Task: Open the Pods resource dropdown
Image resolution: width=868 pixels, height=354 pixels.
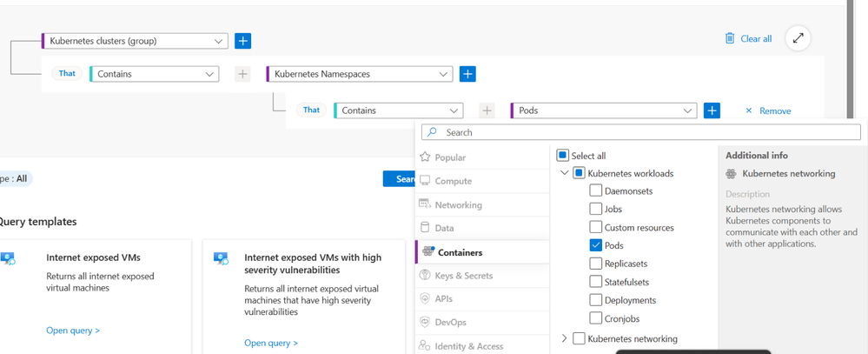Action: [x=603, y=110]
